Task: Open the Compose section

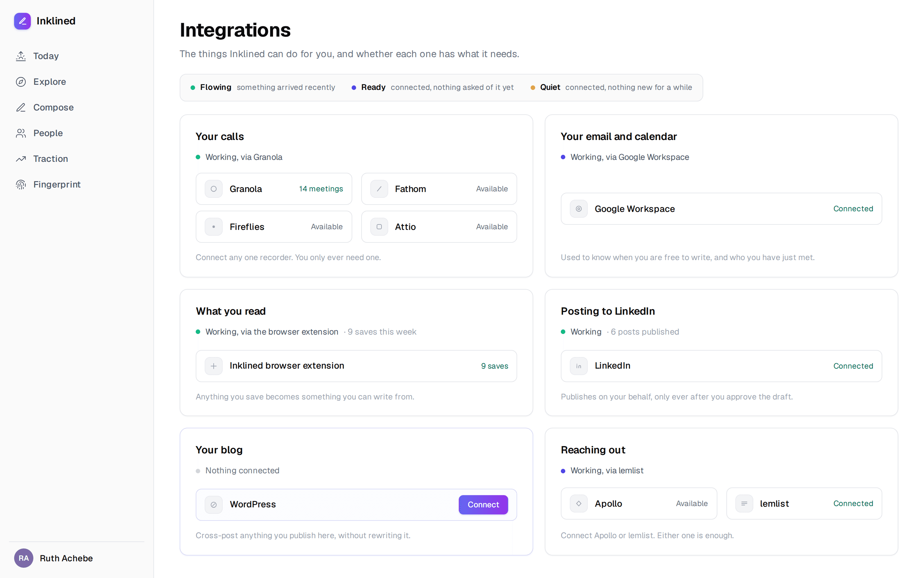Action: pyautogui.click(x=77, y=108)
